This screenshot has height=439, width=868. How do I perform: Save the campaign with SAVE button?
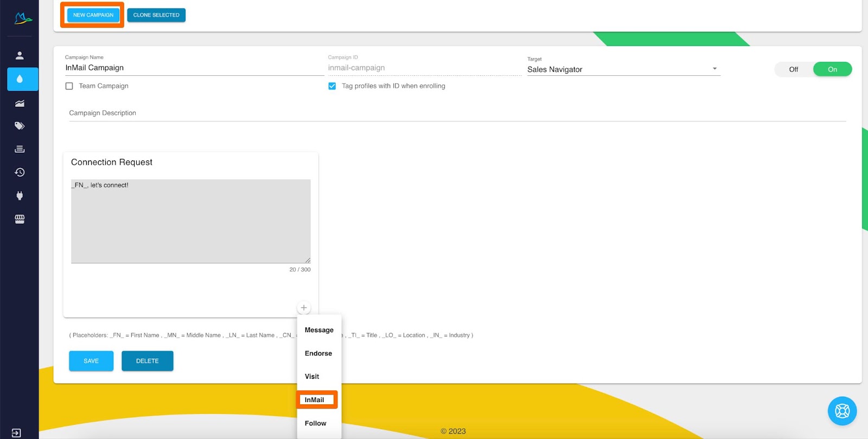[91, 361]
